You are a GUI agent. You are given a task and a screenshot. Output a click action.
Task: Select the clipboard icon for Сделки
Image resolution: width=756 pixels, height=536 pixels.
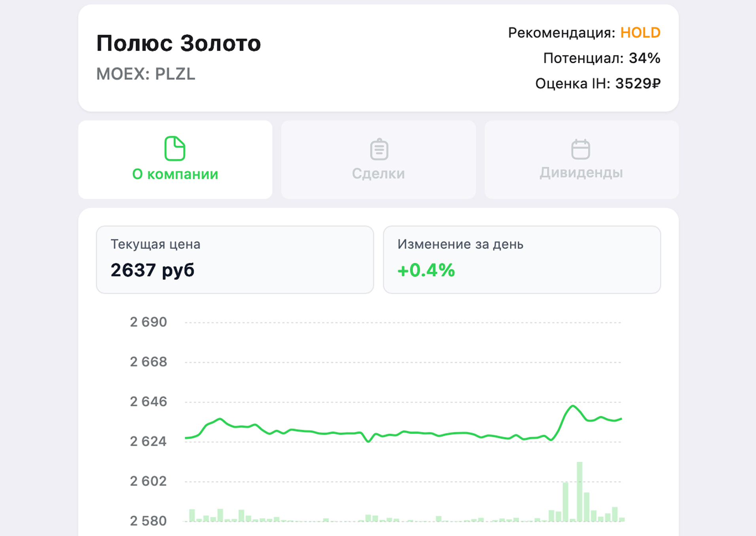coord(378,149)
